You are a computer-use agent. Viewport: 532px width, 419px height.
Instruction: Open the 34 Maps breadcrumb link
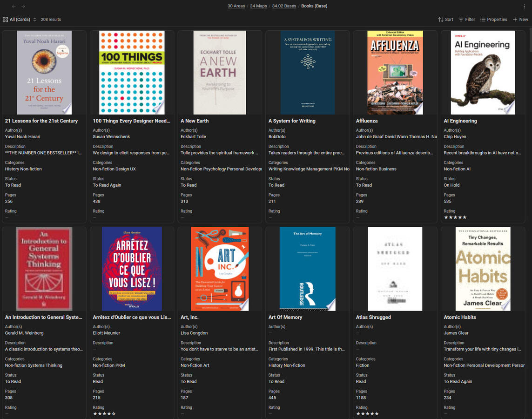point(258,6)
